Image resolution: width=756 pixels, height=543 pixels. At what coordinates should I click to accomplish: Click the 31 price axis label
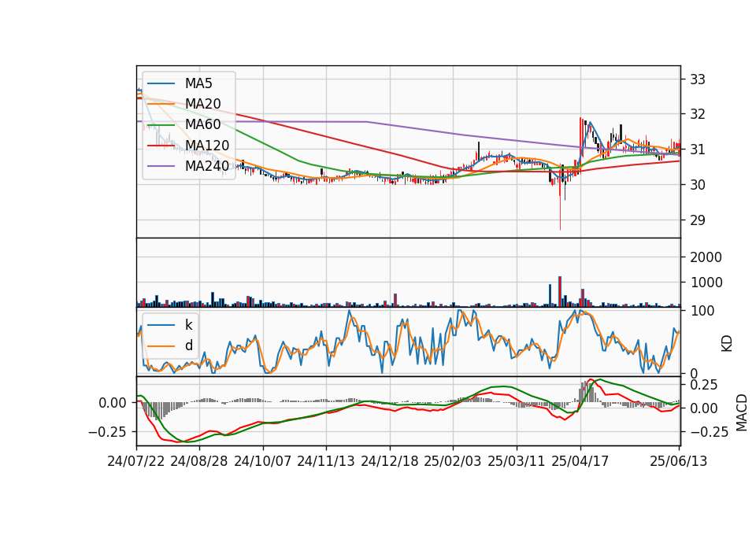click(698, 150)
